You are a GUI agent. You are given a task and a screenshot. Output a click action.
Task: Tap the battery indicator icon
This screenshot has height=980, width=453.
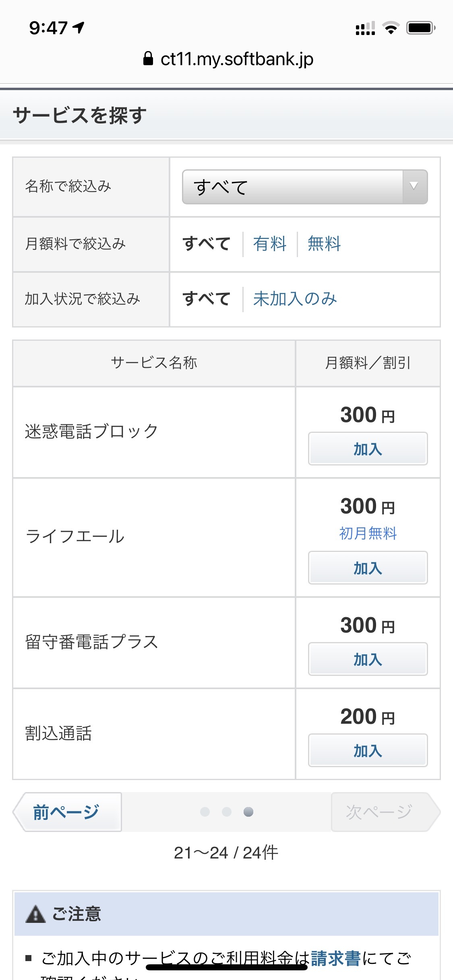[421, 28]
